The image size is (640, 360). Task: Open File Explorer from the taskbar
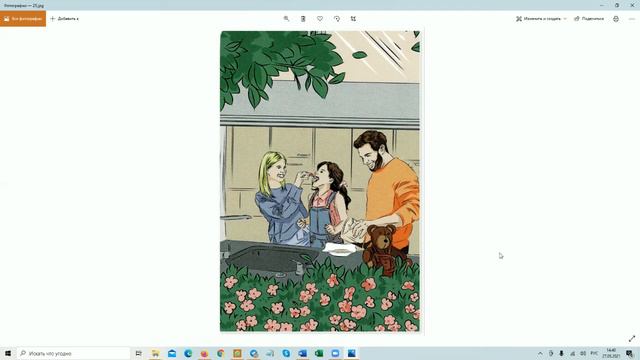tap(156, 353)
